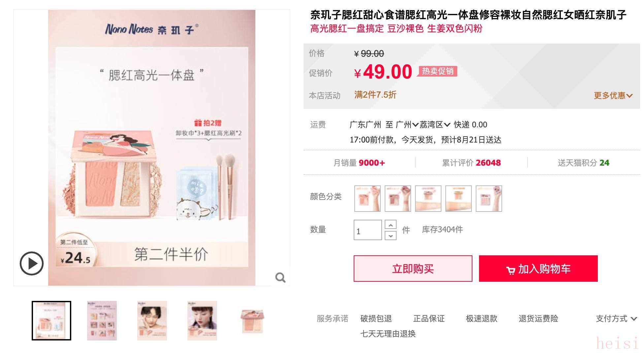Image resolution: width=644 pixels, height=353 pixels.
Task: Expand 更多优惠 offers
Action: [613, 96]
